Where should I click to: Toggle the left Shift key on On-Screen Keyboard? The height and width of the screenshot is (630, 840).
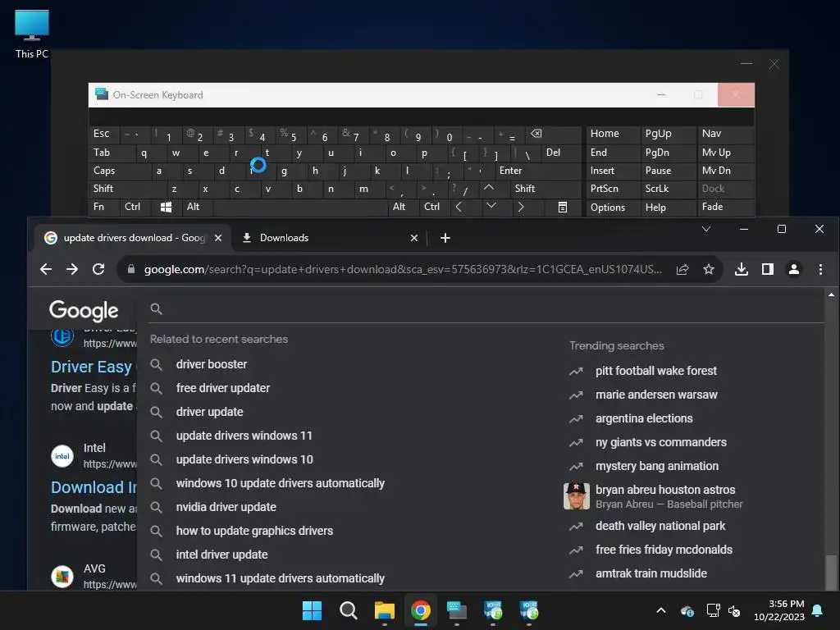point(127,189)
